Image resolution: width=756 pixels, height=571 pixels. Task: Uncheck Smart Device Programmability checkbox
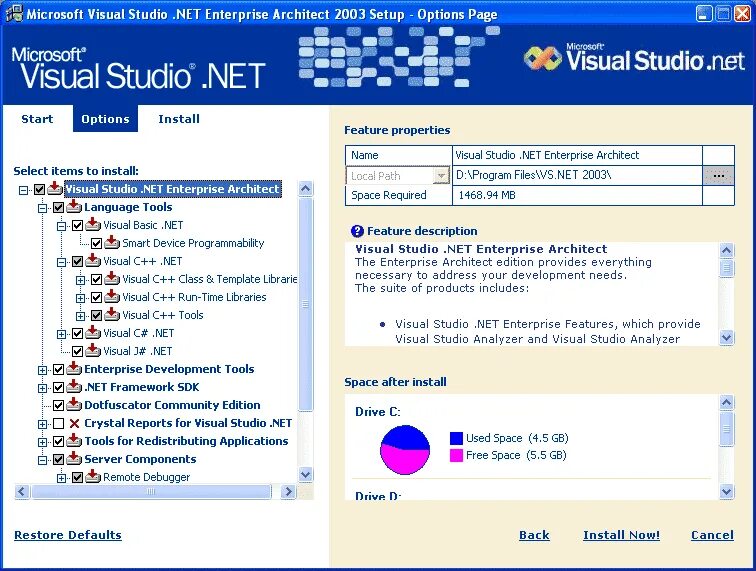(x=96, y=244)
